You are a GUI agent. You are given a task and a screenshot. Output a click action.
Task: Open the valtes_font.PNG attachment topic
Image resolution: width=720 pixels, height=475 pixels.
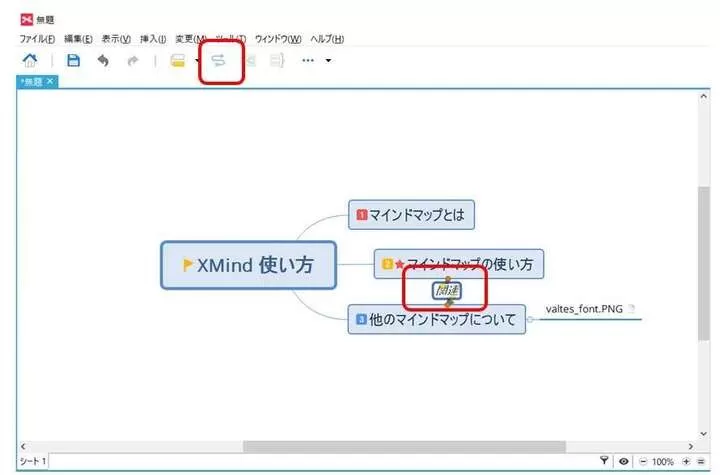[x=583, y=309]
